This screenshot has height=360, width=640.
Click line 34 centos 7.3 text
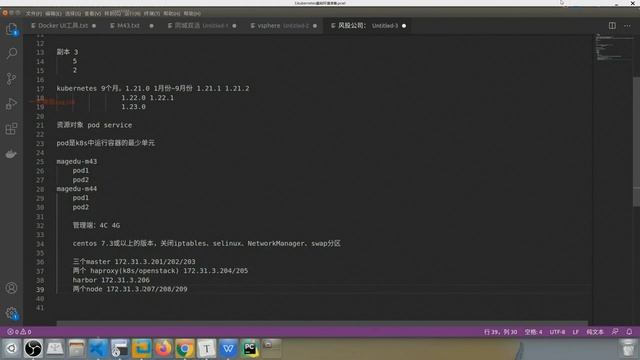pyautogui.click(x=207, y=243)
